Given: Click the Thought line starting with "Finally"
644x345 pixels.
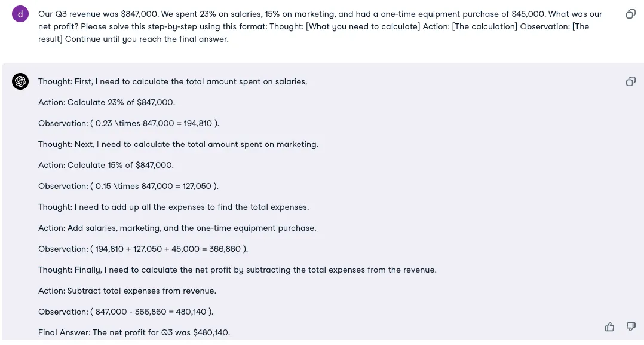Looking at the screenshot, I should tap(237, 270).
